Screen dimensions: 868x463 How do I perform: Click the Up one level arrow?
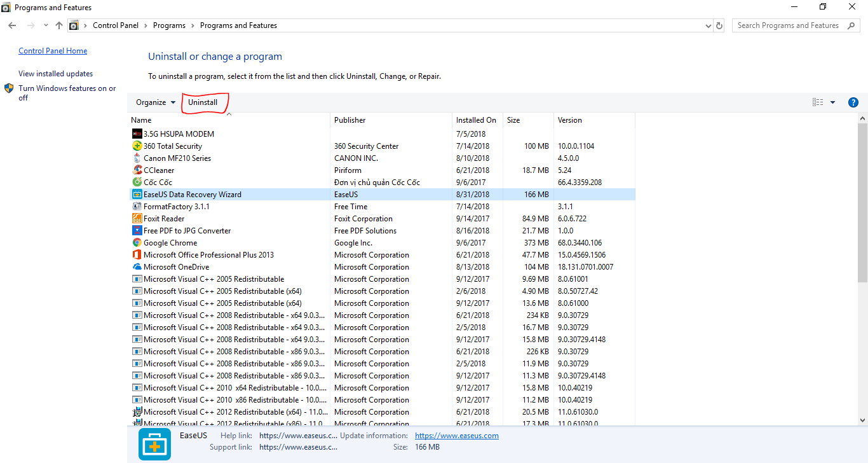(59, 25)
